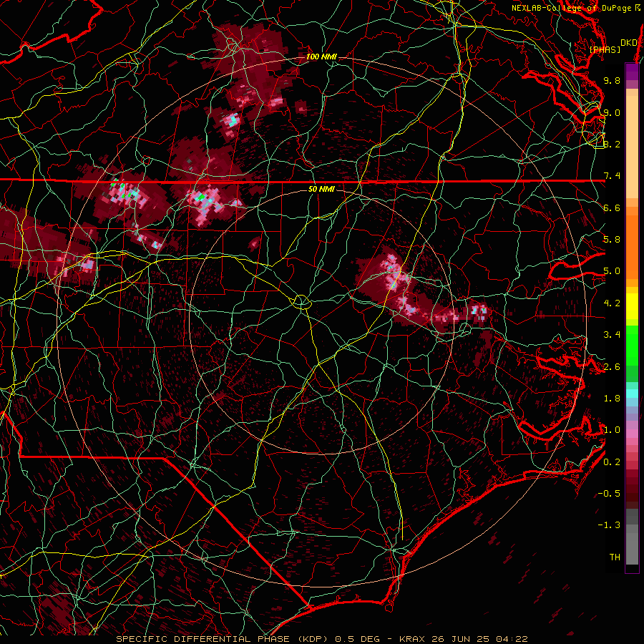The image size is (644, 644).
Task: Click the TH threshold label on scale
Action: (615, 557)
